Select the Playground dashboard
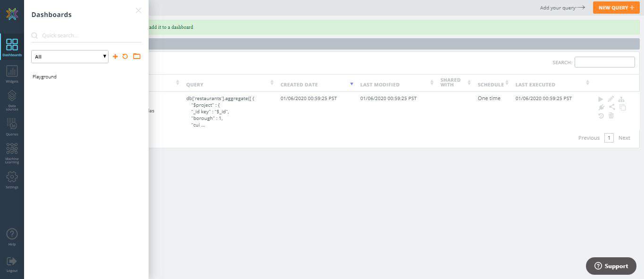Image resolution: width=644 pixels, height=279 pixels. [x=44, y=76]
